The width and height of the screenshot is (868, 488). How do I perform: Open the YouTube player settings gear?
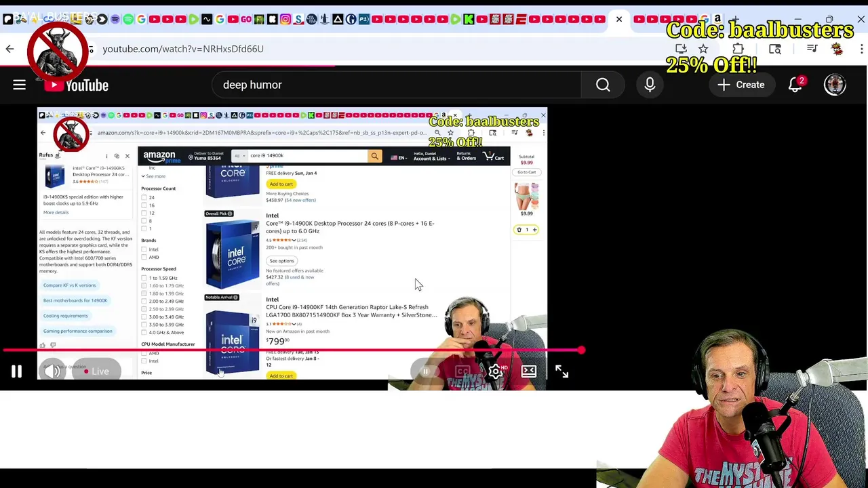[x=496, y=371]
